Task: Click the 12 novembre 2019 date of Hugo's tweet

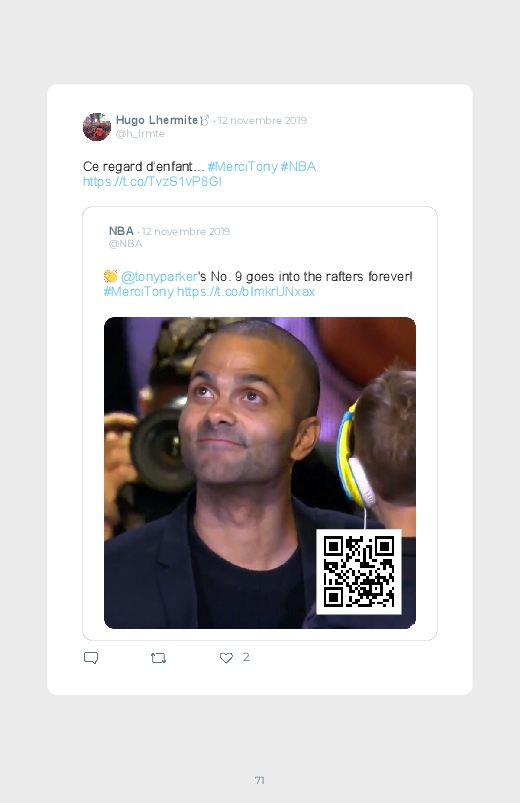Action: (262, 120)
